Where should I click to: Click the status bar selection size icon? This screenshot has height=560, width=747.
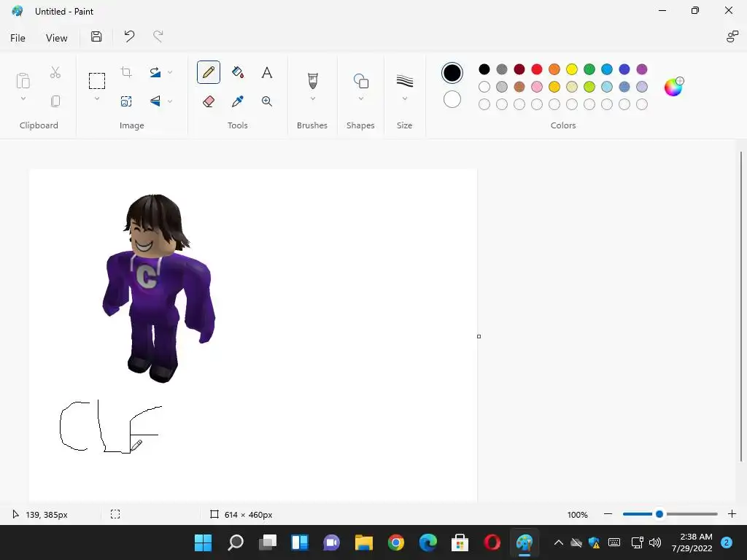click(115, 514)
